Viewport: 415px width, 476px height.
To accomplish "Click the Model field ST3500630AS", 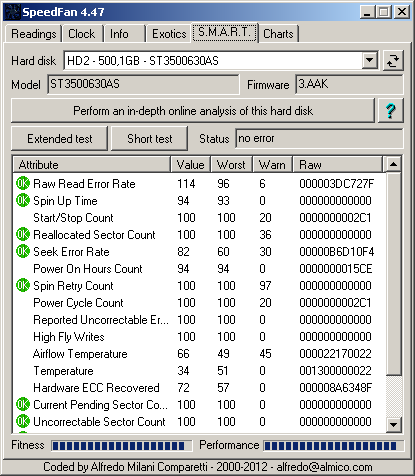I will coord(143,84).
